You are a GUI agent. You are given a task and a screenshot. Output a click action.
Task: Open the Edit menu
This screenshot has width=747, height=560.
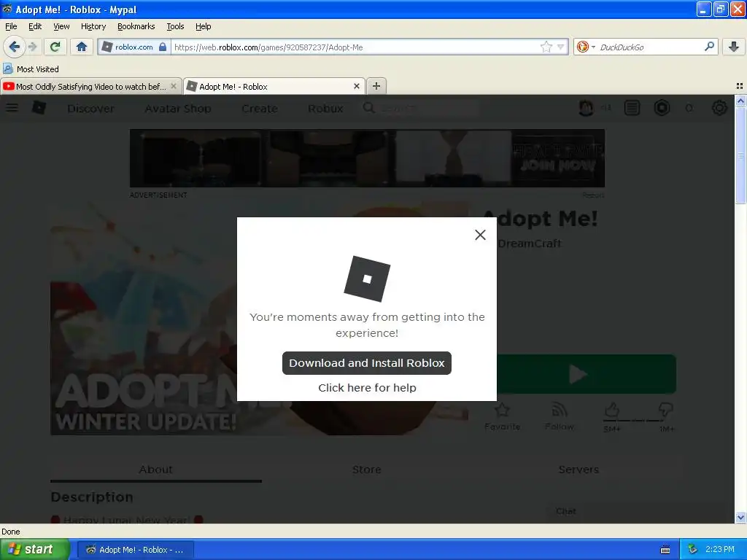pyautogui.click(x=35, y=26)
